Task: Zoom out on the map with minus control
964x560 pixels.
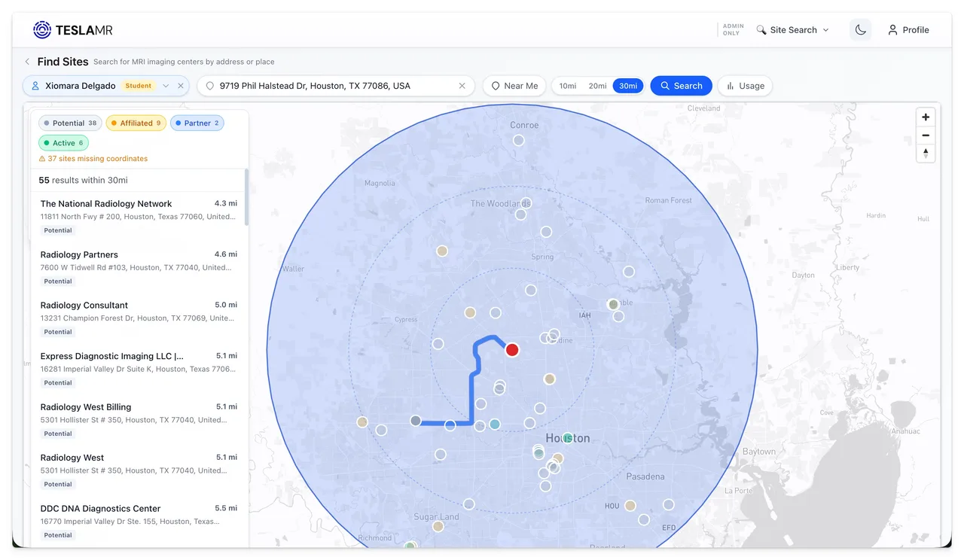Action: tap(925, 135)
